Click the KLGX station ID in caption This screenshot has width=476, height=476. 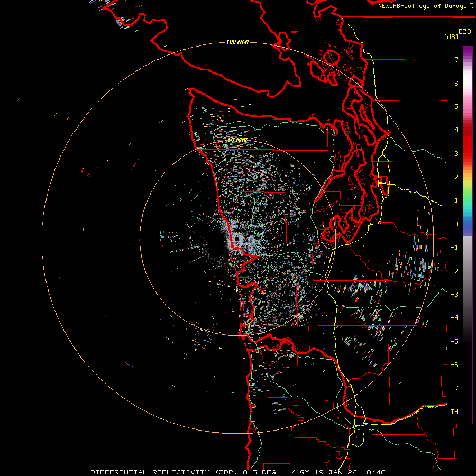point(300,472)
